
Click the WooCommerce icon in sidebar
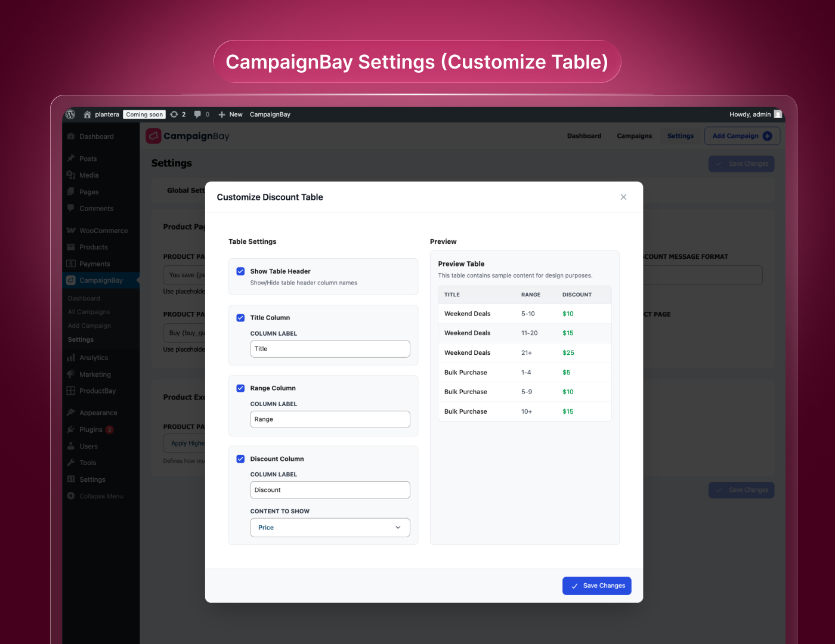tap(71, 231)
